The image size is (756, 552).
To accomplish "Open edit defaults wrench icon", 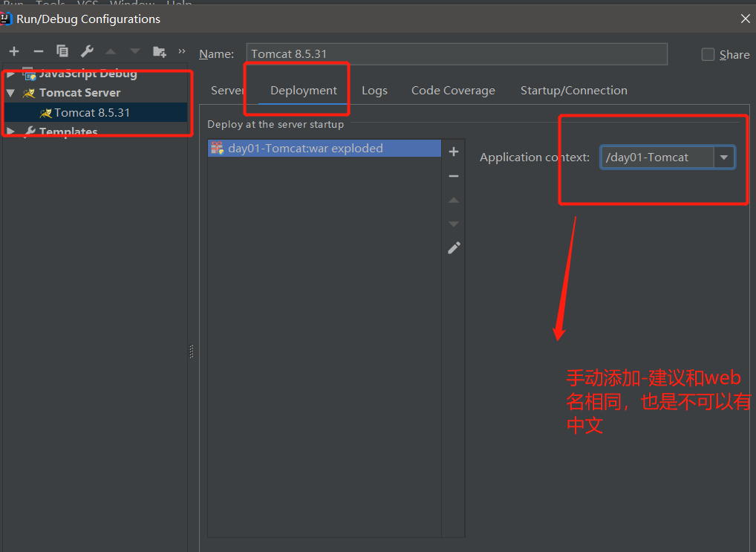I will 88,51.
